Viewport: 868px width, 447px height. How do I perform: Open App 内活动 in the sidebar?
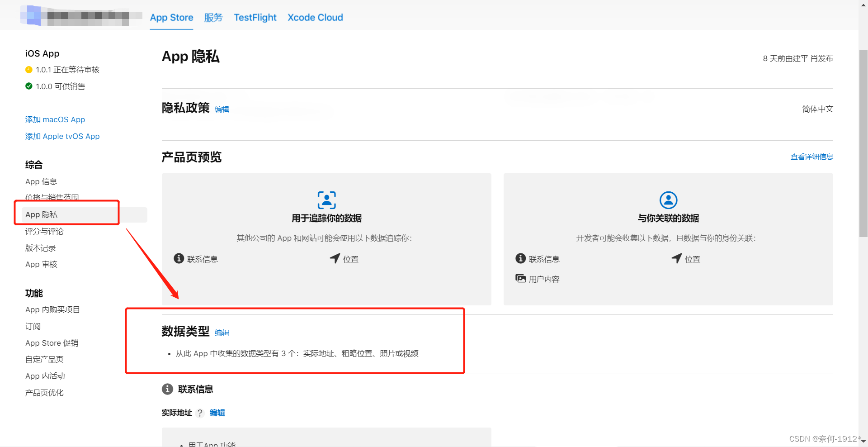[45, 376]
